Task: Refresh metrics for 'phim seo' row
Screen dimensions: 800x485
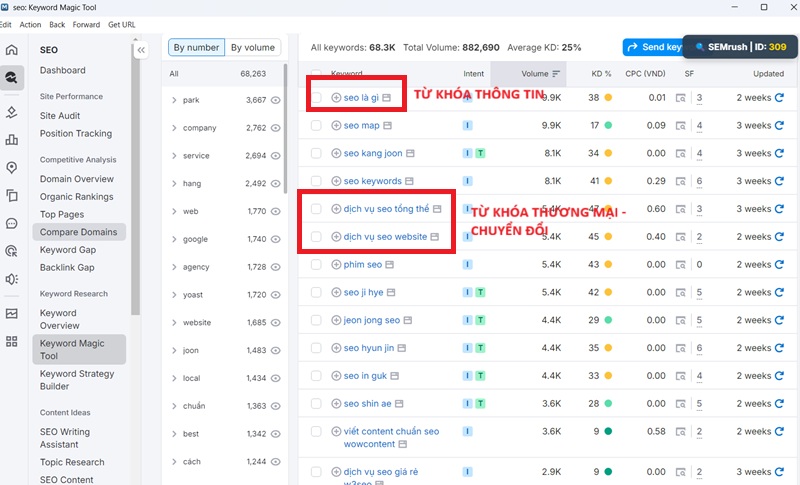Action: [779, 265]
